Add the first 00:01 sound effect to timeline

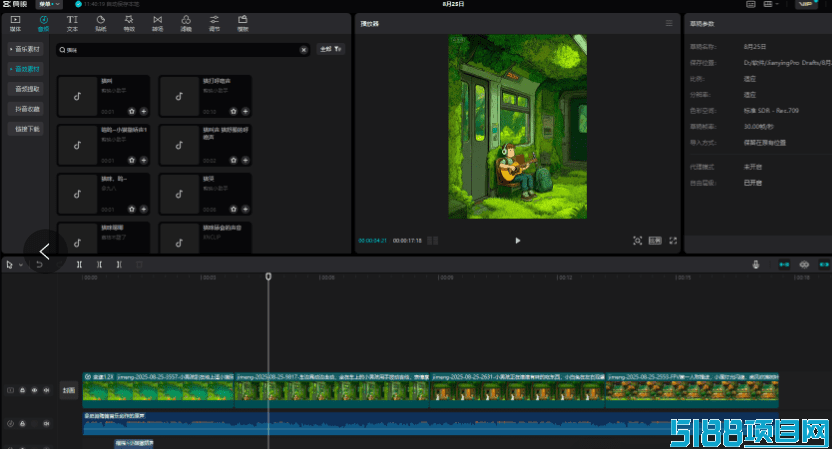[143, 111]
